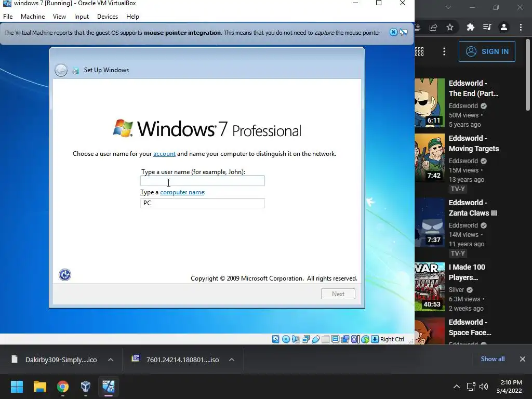Click Show all downloads
532x399 pixels.
[x=493, y=359]
